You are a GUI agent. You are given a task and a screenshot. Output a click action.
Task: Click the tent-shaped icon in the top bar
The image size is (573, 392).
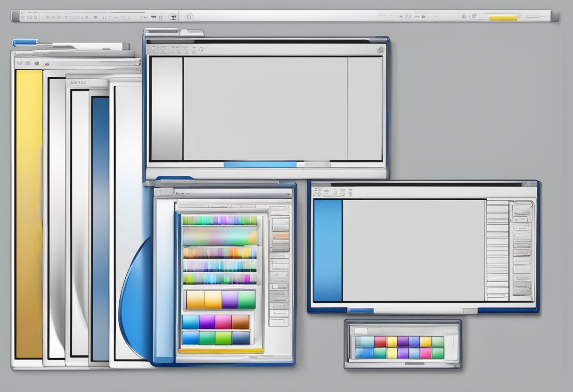tap(189, 16)
